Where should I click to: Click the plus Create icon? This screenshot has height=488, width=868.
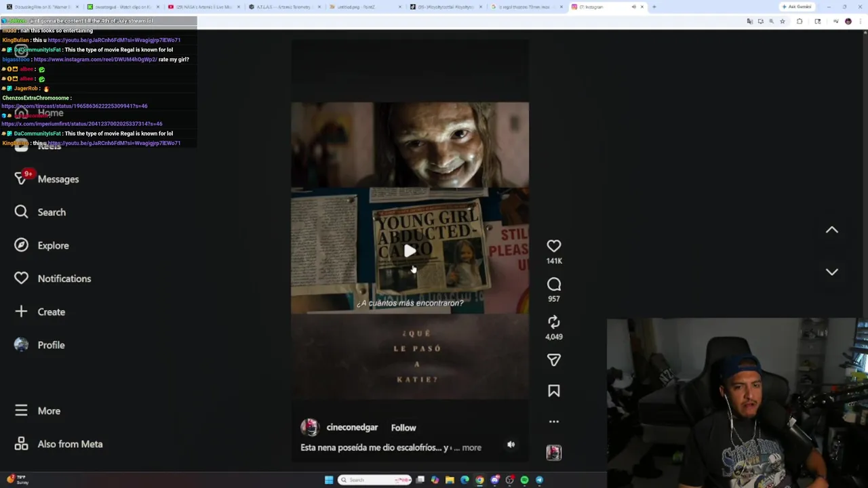pos(21,311)
